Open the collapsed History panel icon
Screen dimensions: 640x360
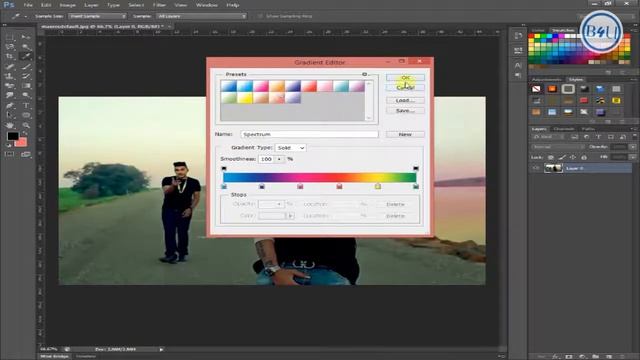[518, 36]
